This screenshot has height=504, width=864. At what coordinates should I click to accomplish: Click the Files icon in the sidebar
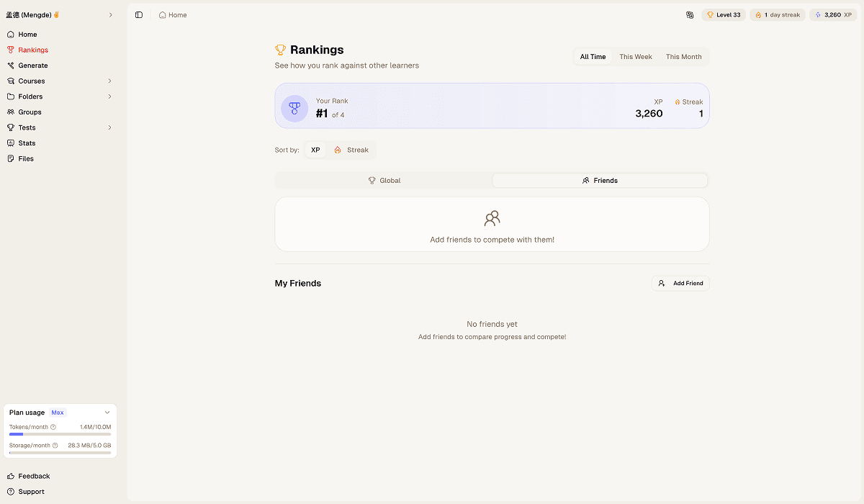pyautogui.click(x=10, y=158)
